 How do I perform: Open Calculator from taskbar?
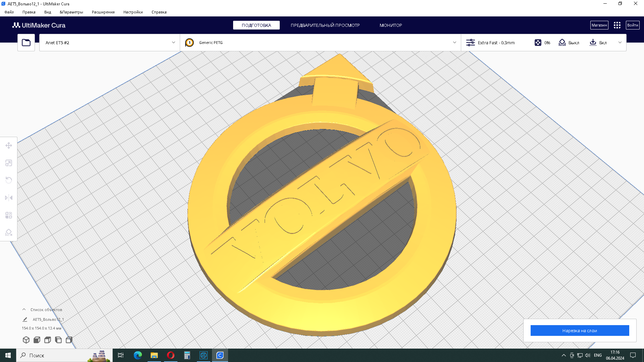point(187,355)
